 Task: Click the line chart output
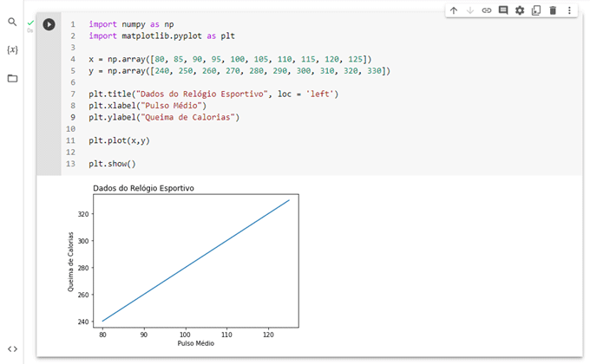pyautogui.click(x=195, y=260)
